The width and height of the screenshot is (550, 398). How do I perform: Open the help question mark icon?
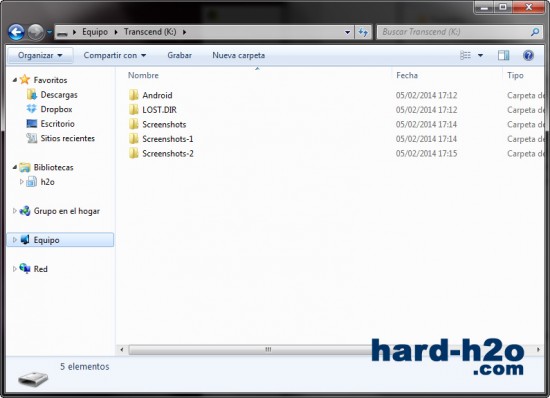point(528,55)
